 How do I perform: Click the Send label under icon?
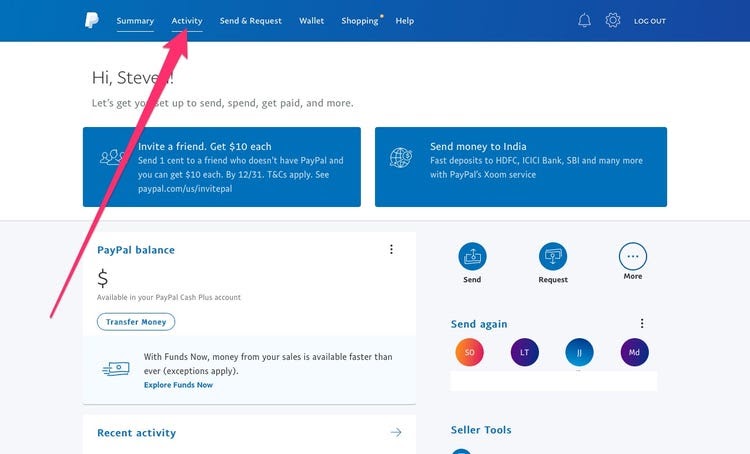[x=472, y=279]
